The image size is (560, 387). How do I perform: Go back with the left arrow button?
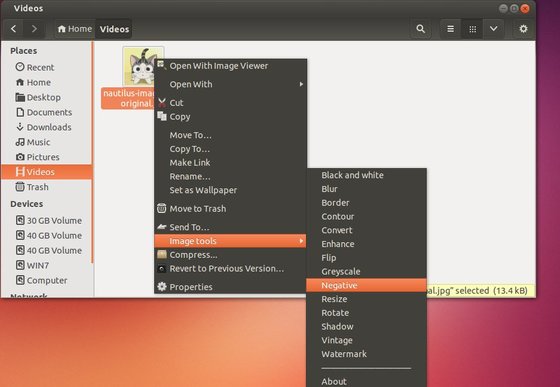point(14,29)
